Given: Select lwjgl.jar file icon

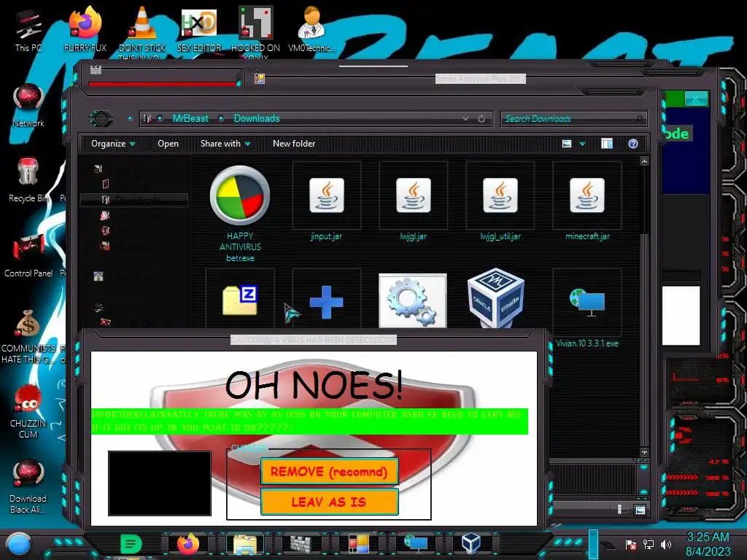Looking at the screenshot, I should 413,195.
